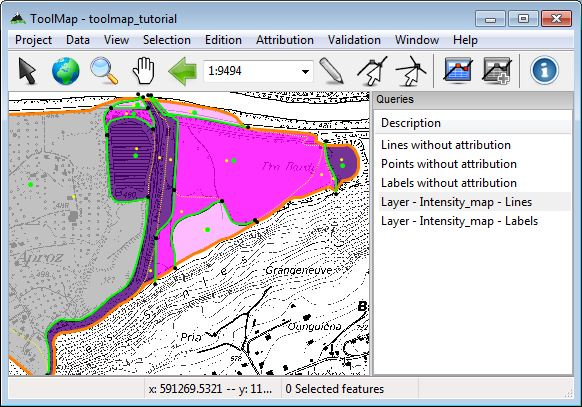Viewport: 582px width, 407px height.
Task: Expand the 1:9494 scale dropdown arrow
Action: 305,71
